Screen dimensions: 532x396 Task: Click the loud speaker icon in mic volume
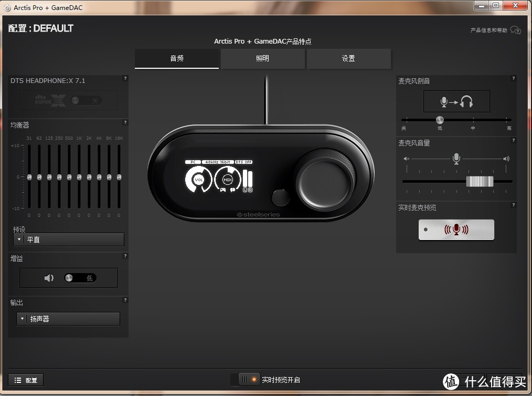tap(506, 159)
